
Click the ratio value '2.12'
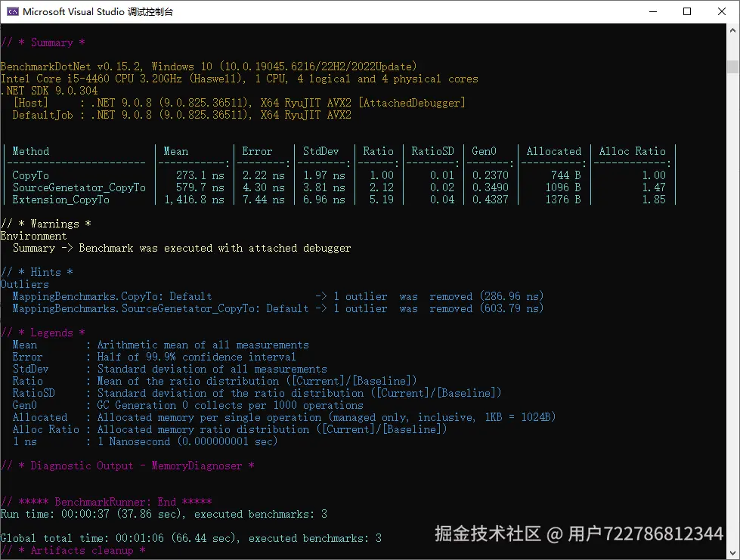tap(381, 187)
